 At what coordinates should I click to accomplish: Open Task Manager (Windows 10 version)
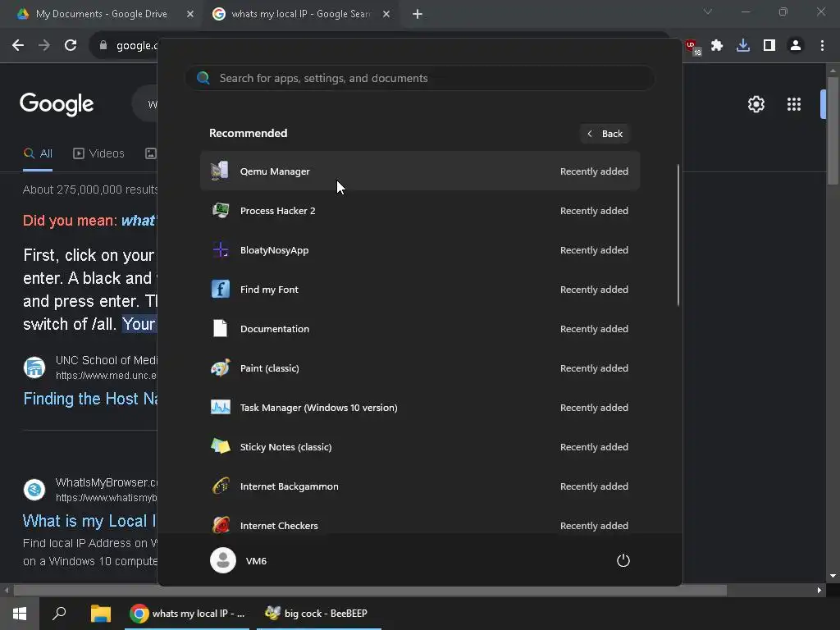click(420, 408)
